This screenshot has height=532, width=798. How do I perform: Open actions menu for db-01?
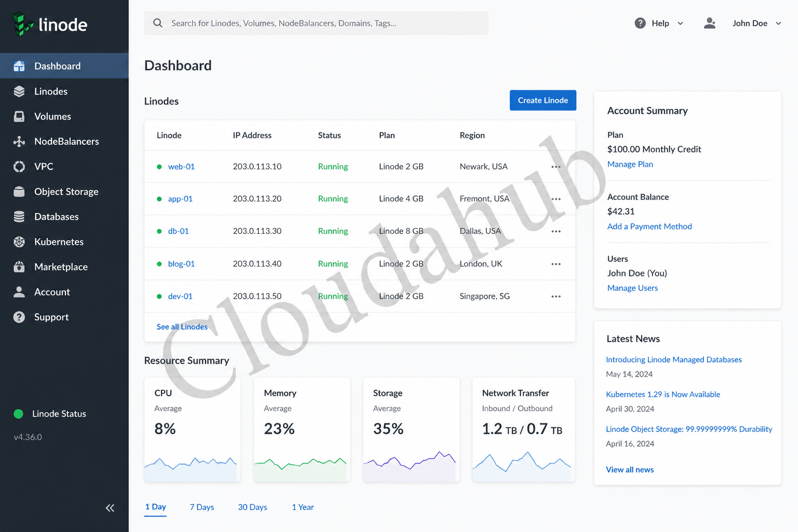[556, 231]
